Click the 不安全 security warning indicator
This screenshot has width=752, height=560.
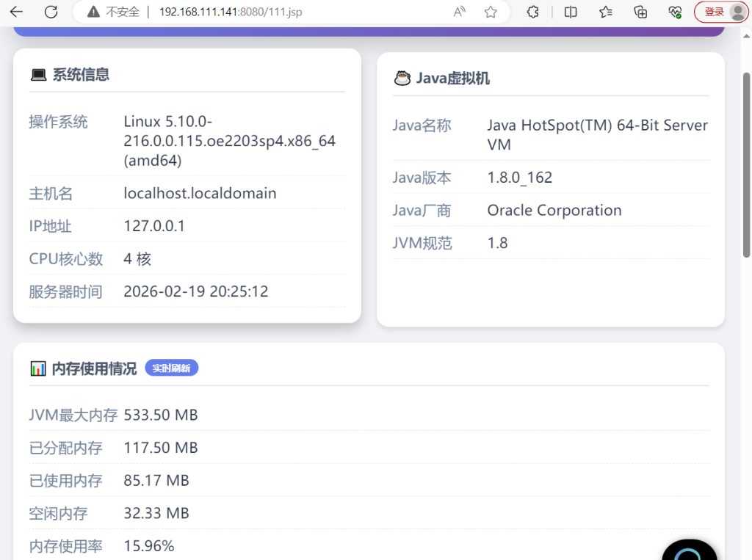[113, 12]
